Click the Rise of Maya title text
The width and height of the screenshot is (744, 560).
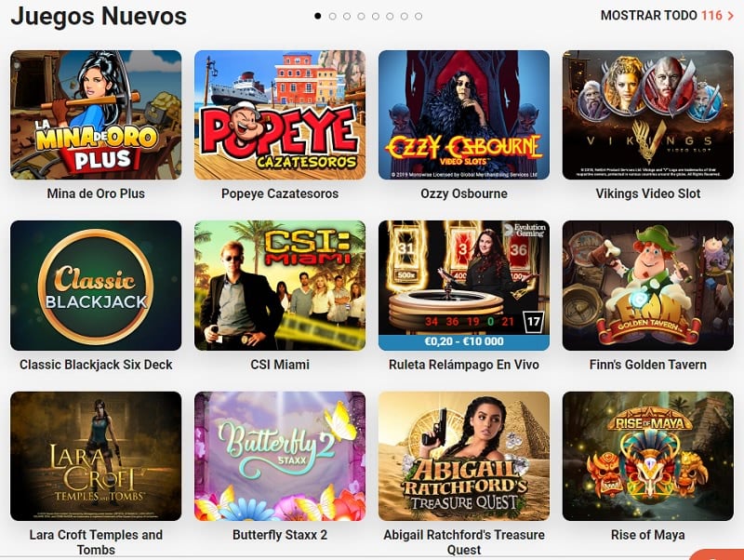[x=648, y=535]
